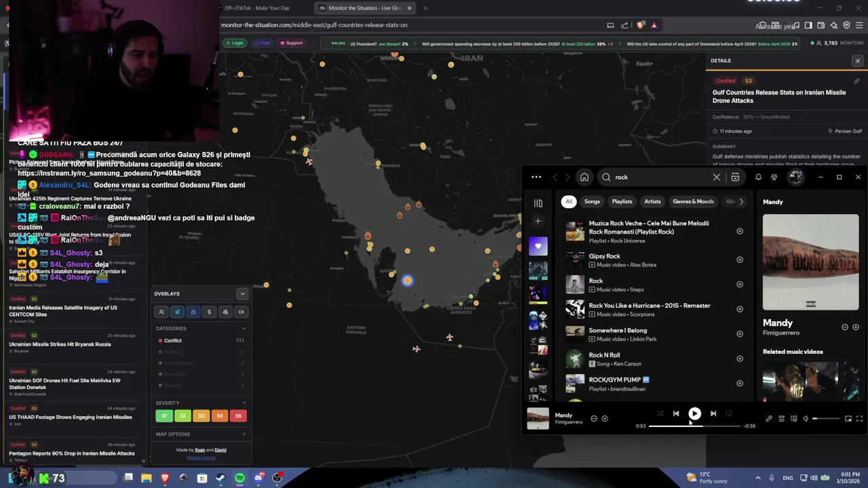Click the Support button

(292, 43)
